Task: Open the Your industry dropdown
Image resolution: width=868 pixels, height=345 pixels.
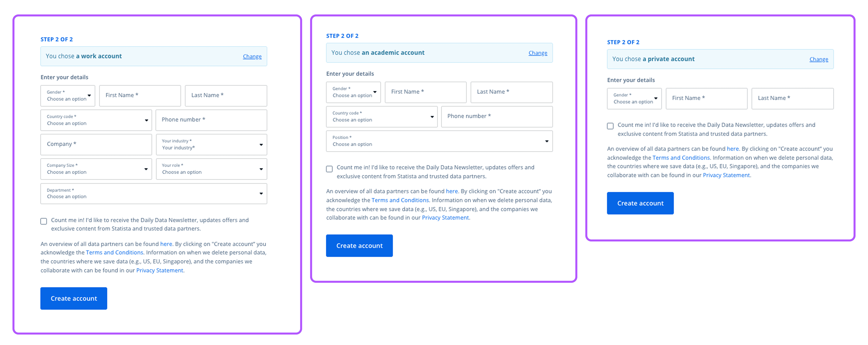Action: point(211,144)
